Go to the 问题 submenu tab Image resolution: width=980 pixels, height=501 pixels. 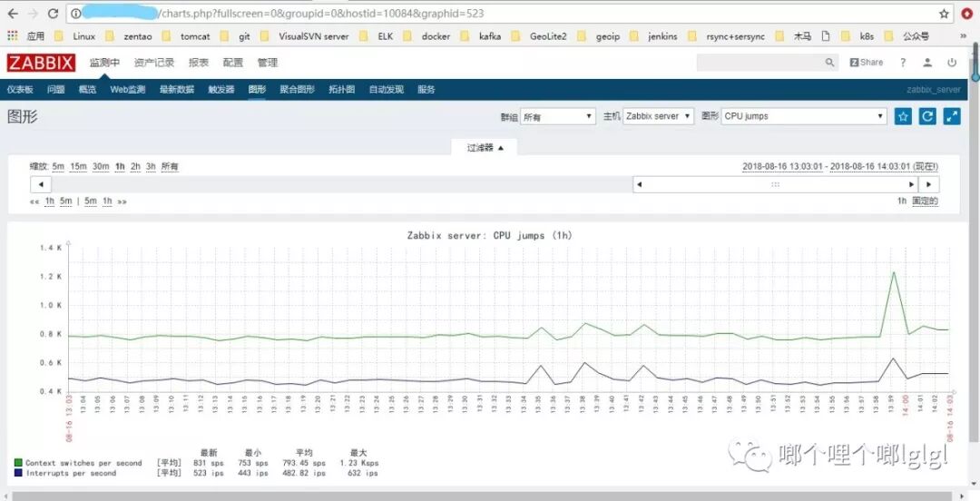[x=55, y=90]
